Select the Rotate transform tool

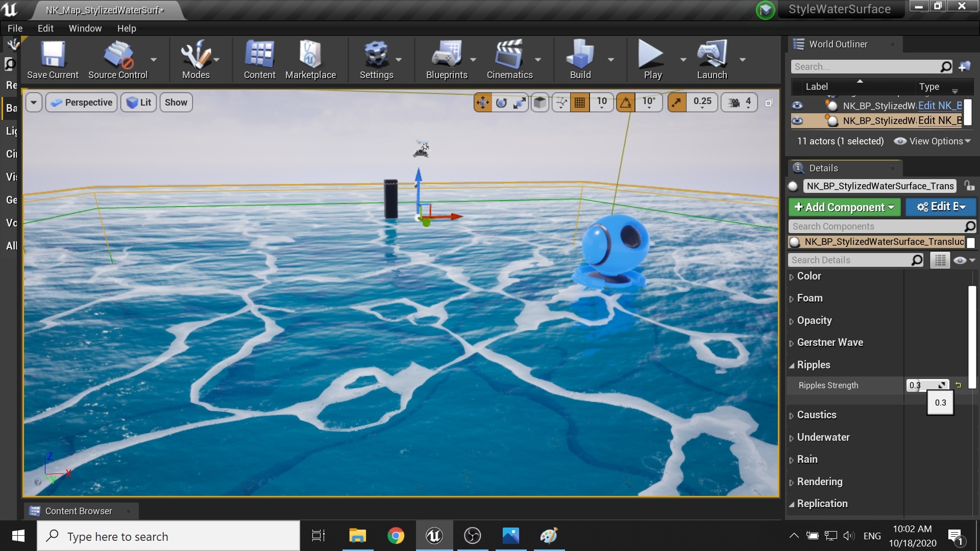pos(502,102)
